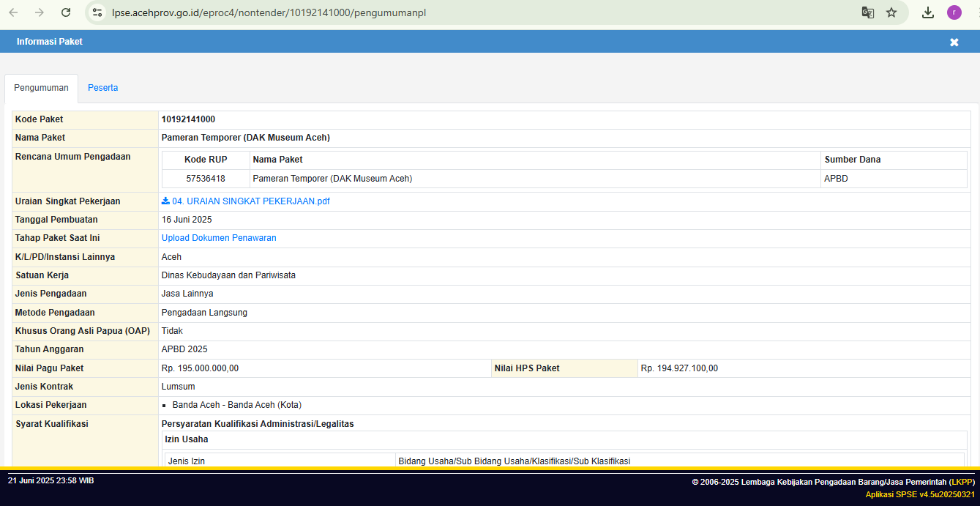Screen dimensions: 980x506
Task: Click the Izin Usaha section header
Action: 186,439
